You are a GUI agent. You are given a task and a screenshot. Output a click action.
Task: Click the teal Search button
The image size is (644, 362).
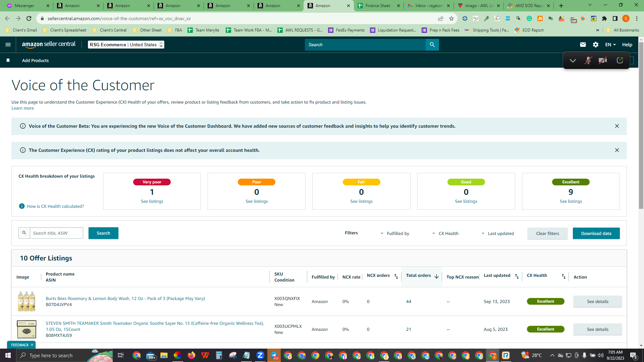(x=103, y=233)
